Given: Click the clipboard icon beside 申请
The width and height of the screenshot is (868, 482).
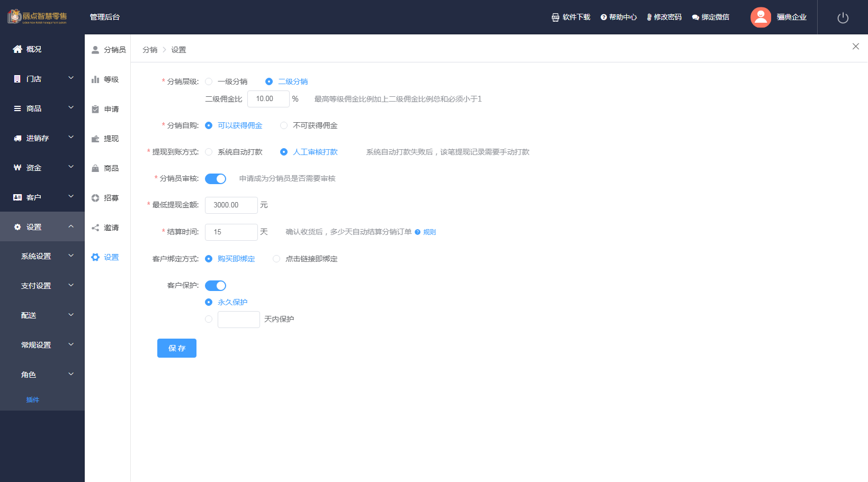Looking at the screenshot, I should click(95, 109).
